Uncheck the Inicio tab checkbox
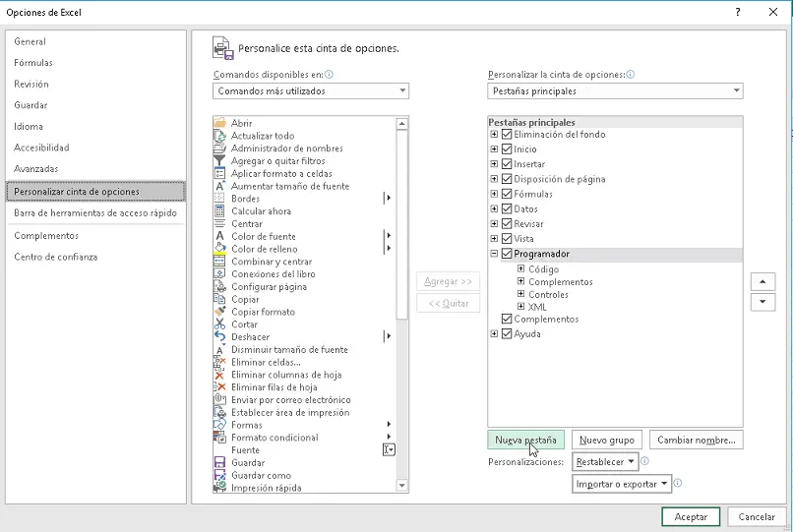This screenshot has height=532, width=793. click(507, 149)
